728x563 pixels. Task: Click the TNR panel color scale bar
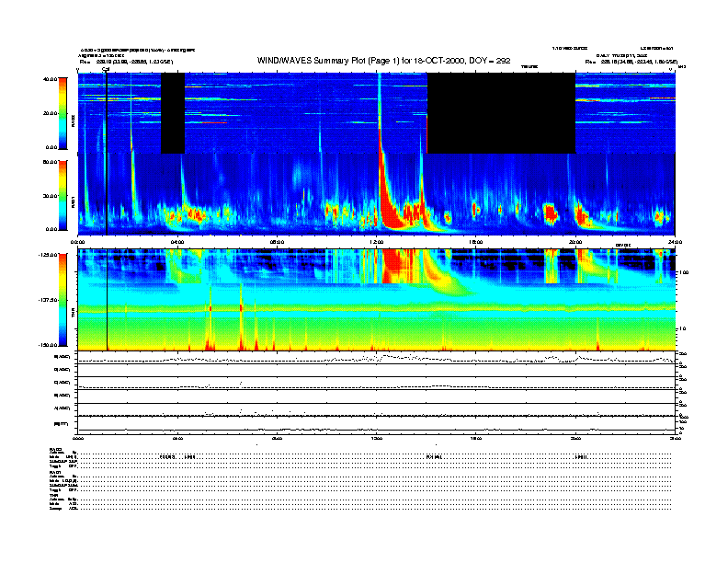(63, 300)
